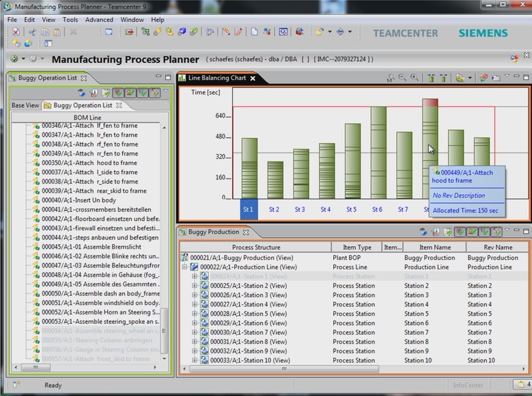Click Buggy Production horizontal scrollbar thumb
This screenshot has height=396, width=532.
pyautogui.click(x=284, y=369)
